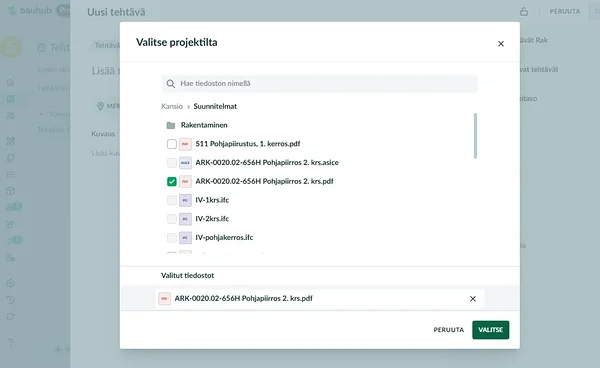This screenshot has height=368, width=600.
Task: Go to Kansio in the breadcrumb
Action: (172, 106)
